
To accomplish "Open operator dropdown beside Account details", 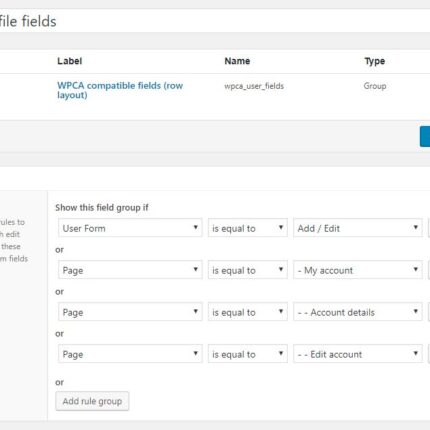I will (248, 312).
